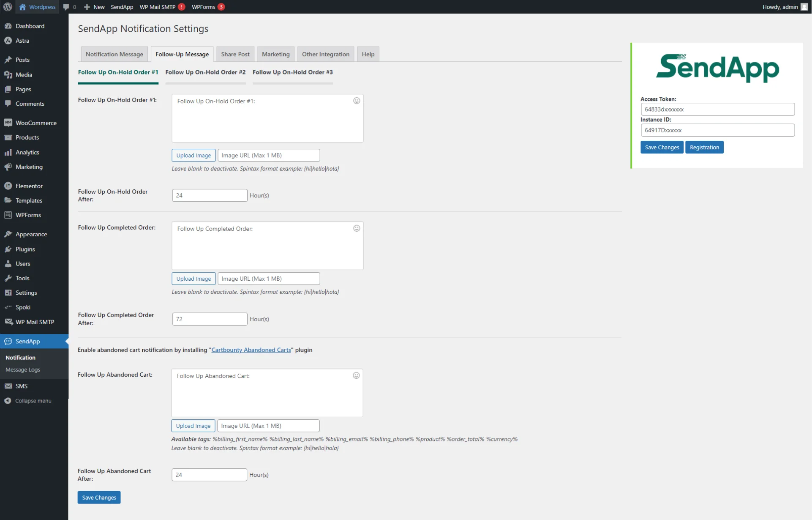Click the WordPress logo in the admin bar
The width and height of the screenshot is (812, 520).
click(x=7, y=7)
